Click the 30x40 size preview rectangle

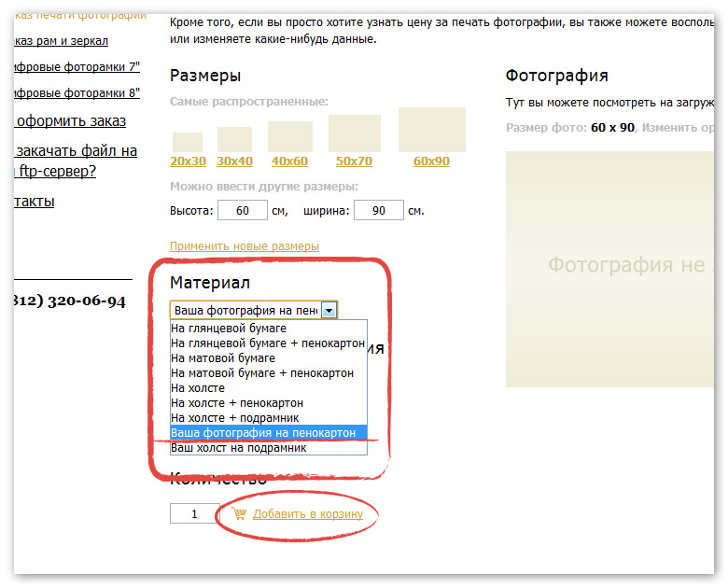[234, 139]
